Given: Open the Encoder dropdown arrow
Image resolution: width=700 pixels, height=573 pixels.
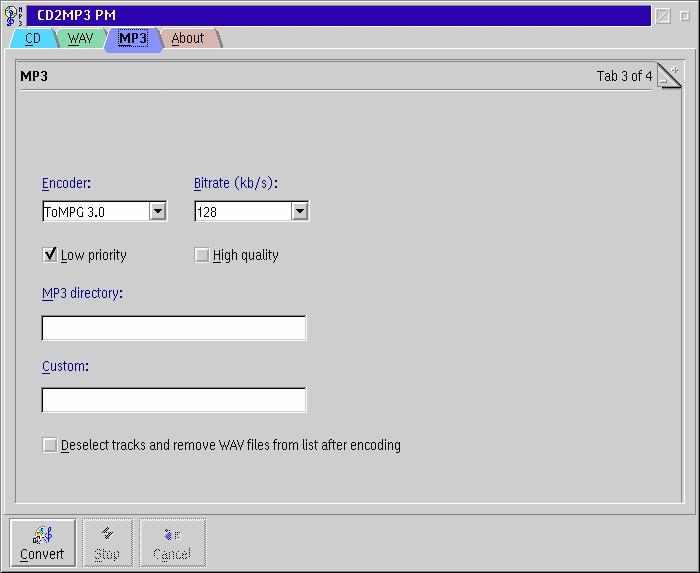Looking at the screenshot, I should click(x=158, y=211).
